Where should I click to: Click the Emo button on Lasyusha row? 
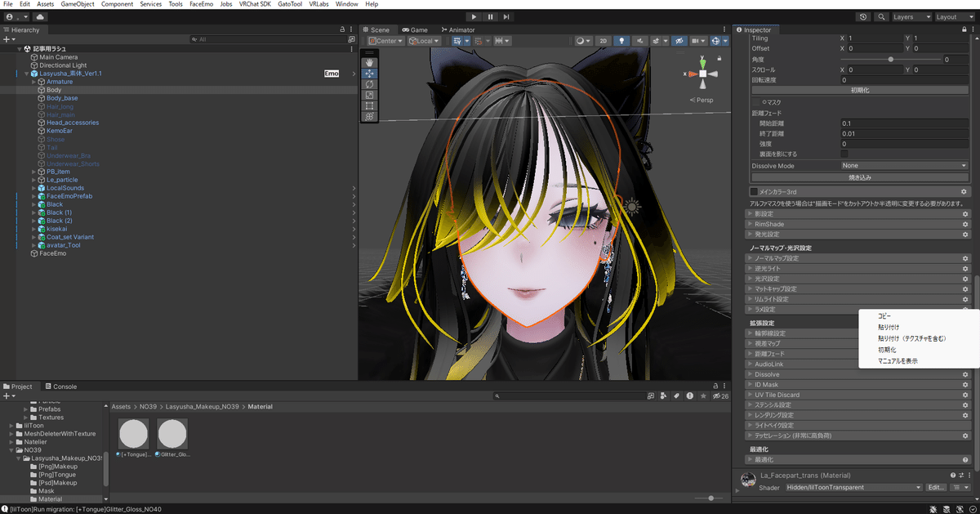click(332, 74)
